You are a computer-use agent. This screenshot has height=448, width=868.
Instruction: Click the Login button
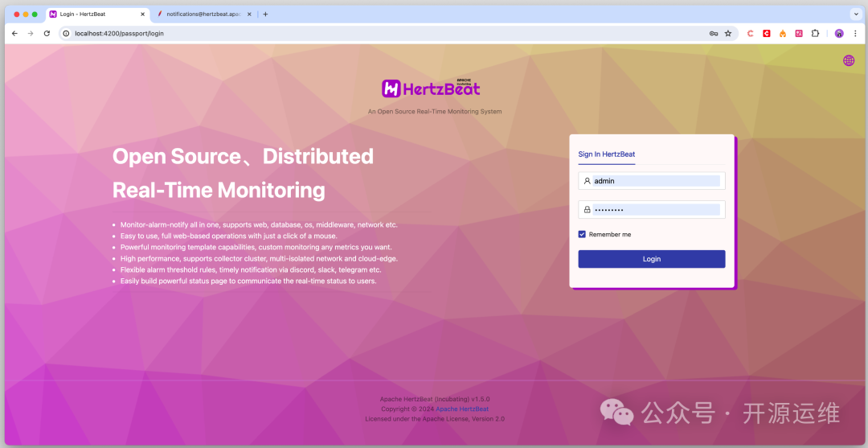pyautogui.click(x=652, y=259)
